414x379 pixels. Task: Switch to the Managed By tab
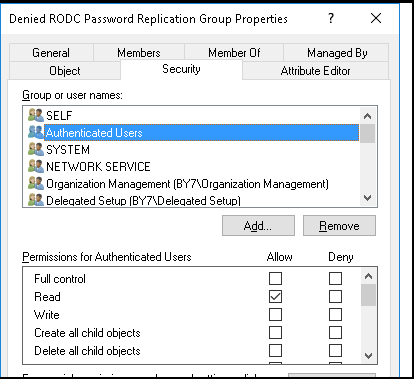pos(337,53)
